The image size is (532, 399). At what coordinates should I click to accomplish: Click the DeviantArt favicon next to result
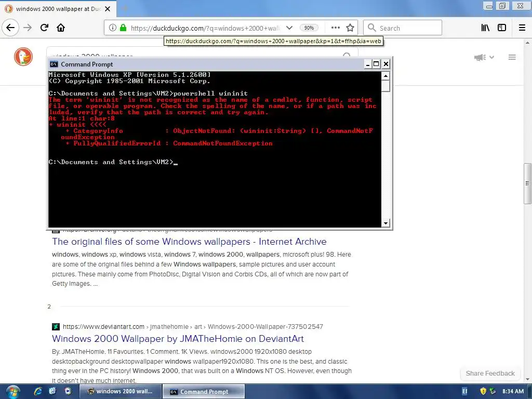click(x=56, y=327)
